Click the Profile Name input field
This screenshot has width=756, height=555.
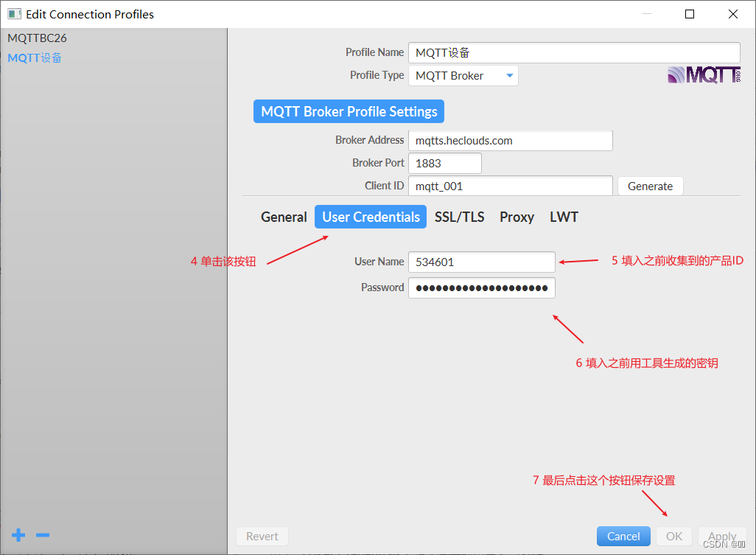[574, 52]
